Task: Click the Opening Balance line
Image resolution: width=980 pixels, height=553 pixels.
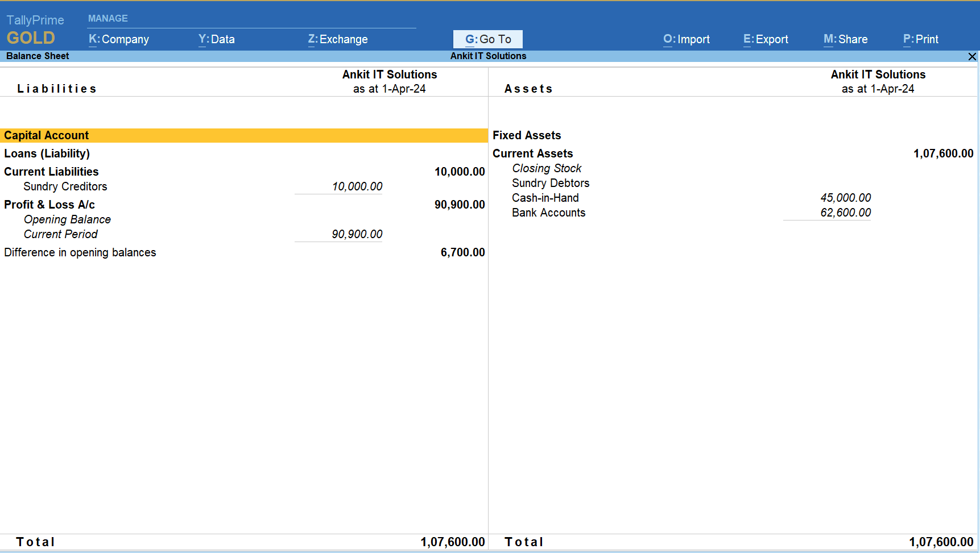Action: [67, 219]
